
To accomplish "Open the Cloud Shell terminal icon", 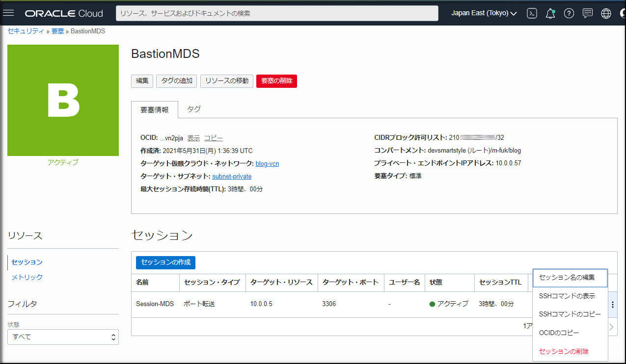I will [x=532, y=13].
